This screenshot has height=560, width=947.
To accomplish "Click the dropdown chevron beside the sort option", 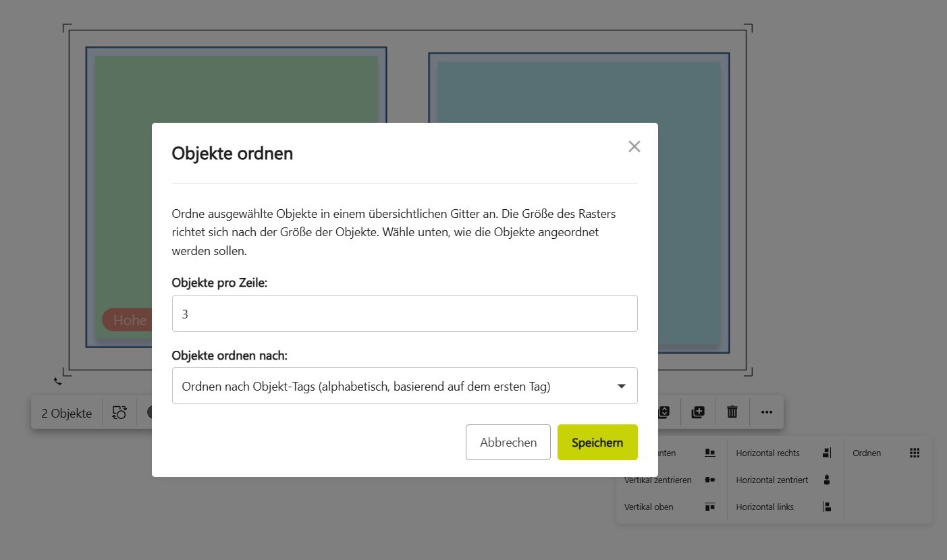I will tap(620, 385).
